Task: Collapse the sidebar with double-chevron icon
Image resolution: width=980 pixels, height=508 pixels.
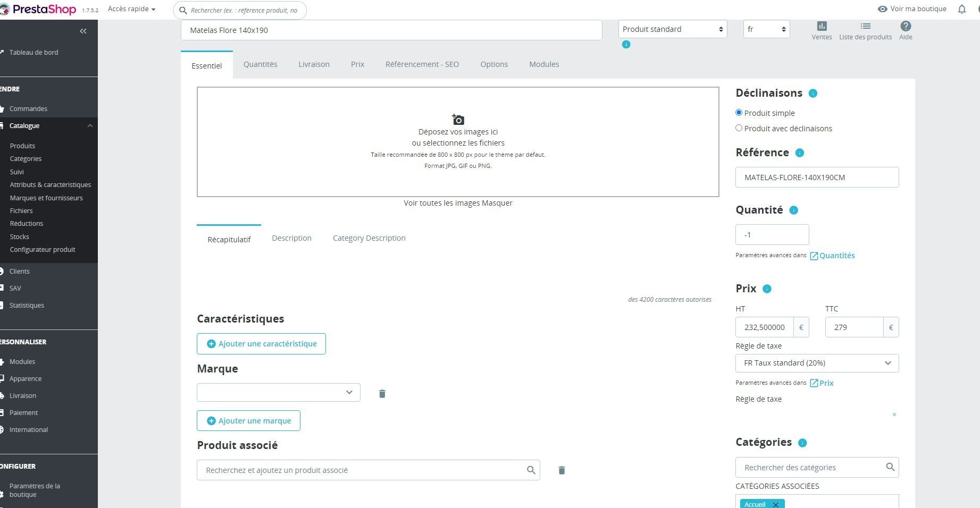Action: 83,31
